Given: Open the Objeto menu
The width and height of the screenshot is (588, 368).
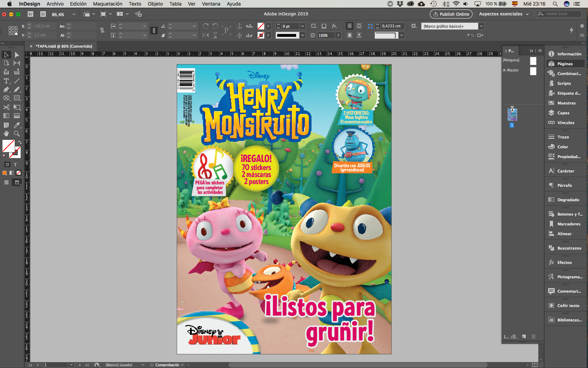Looking at the screenshot, I should click(155, 4).
